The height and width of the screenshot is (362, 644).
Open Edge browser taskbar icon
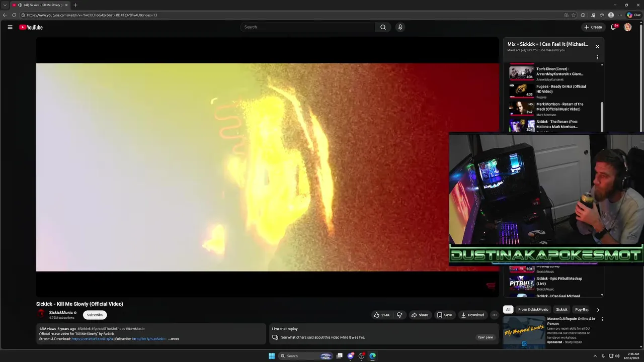click(372, 356)
